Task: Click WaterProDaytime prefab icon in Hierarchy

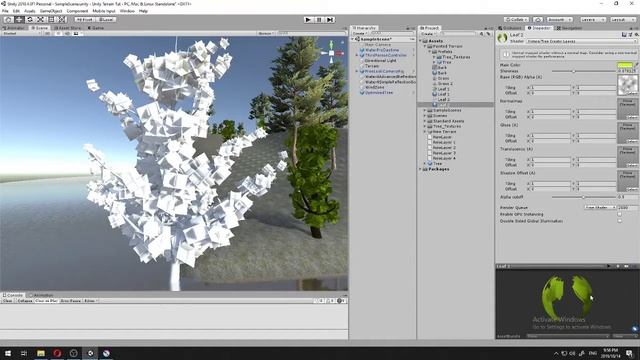Action: coord(362,50)
